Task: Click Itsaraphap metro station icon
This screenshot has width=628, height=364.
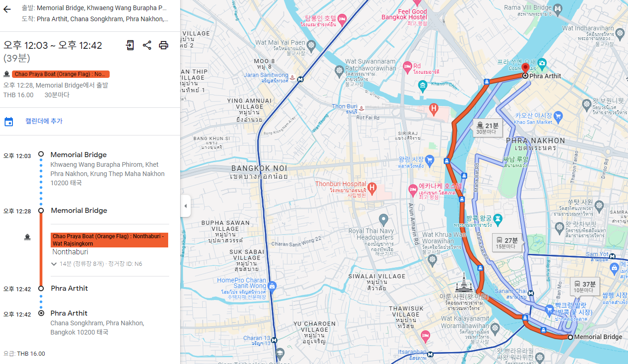Action: 430,355
